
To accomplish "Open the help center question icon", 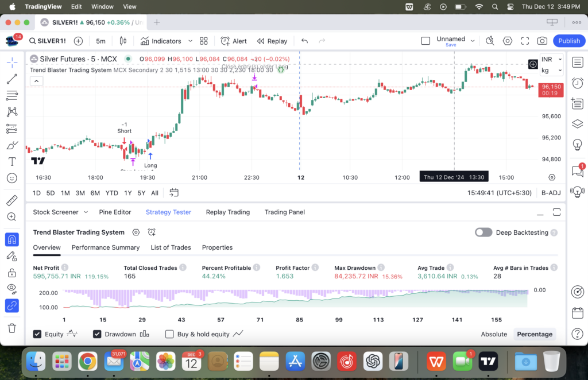I will [x=578, y=334].
